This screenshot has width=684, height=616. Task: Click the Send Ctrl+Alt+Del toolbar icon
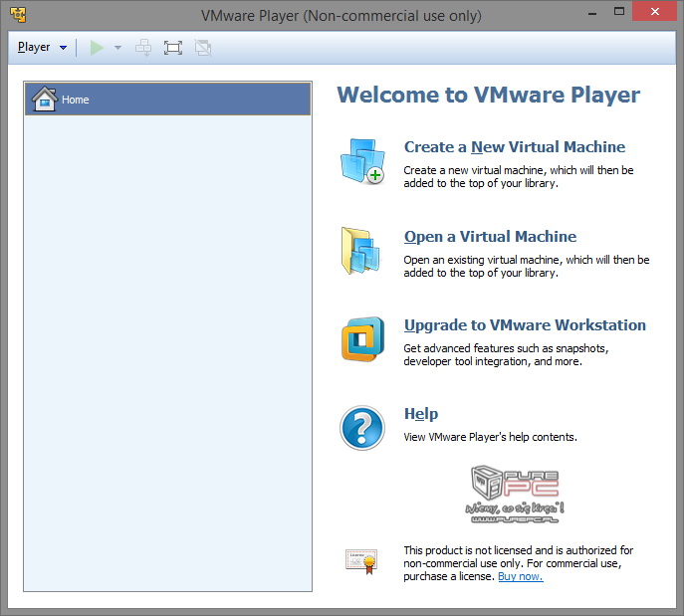click(x=143, y=48)
